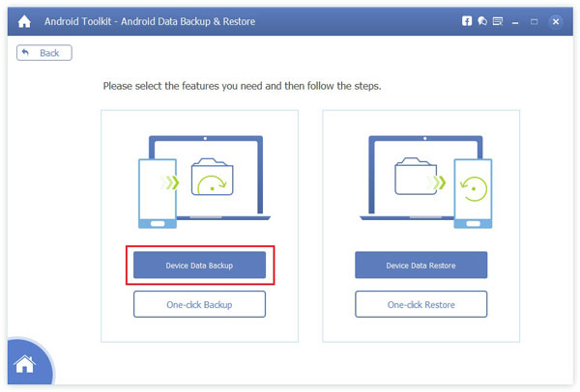Screen dimensions: 580x392
Task: Open the feedback menu icon
Action: click(498, 21)
